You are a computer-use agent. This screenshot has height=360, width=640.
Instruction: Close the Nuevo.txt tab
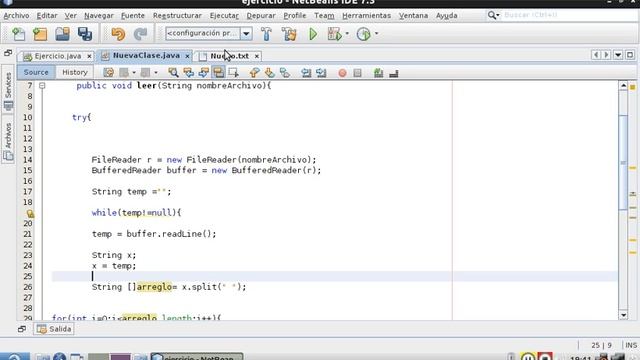pos(257,56)
